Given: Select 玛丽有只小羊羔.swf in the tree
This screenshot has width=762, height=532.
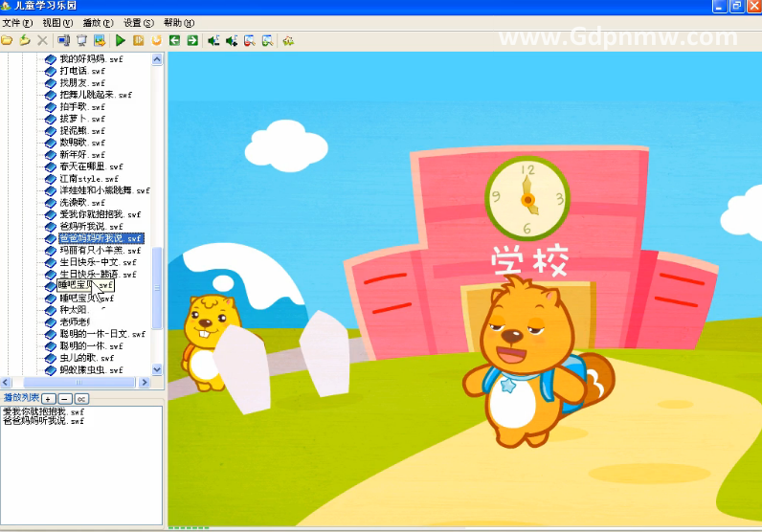Looking at the screenshot, I should 101,250.
